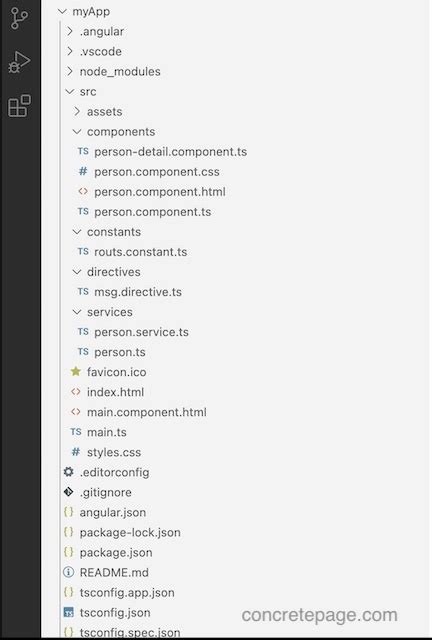
Task: Click the star icon beside favicon.ico
Action: tap(76, 371)
